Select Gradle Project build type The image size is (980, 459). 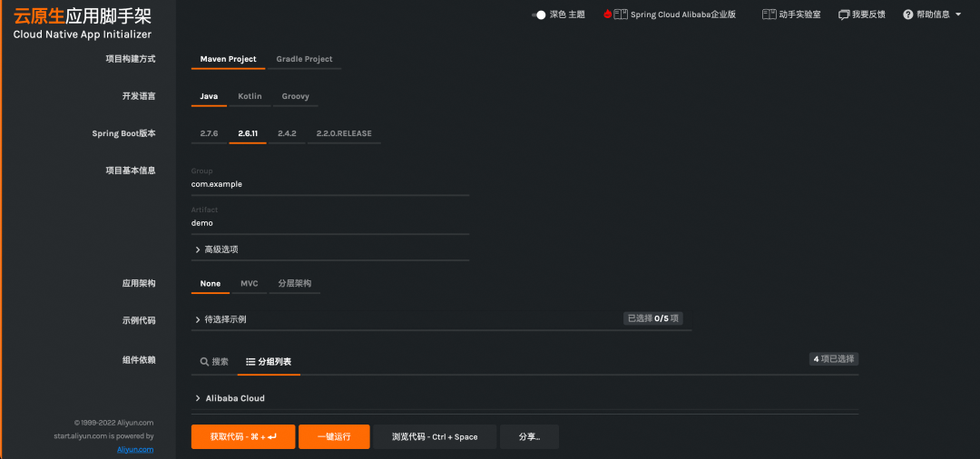tap(304, 59)
